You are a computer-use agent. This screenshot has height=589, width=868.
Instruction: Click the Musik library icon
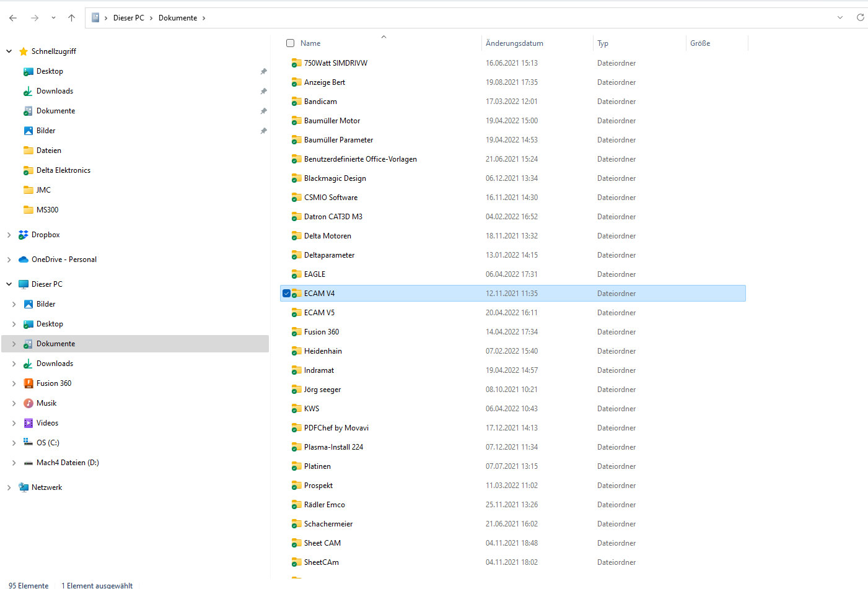click(28, 403)
